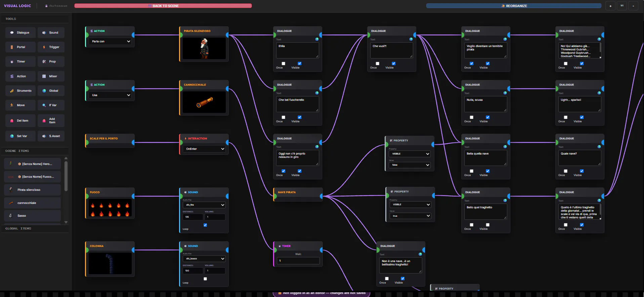Toggle Loop checkbox for sfx_fire sound
This screenshot has height=297, width=644.
(205, 225)
